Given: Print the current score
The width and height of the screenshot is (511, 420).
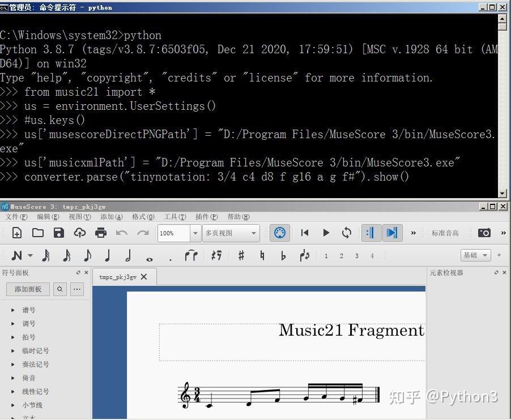Looking at the screenshot, I should pyautogui.click(x=101, y=233).
